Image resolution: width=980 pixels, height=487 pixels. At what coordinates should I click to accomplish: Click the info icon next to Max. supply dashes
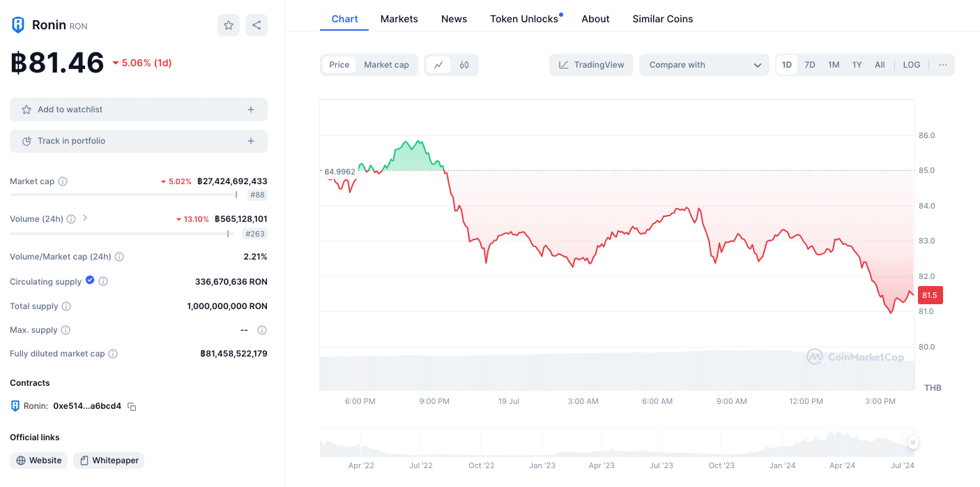262,330
